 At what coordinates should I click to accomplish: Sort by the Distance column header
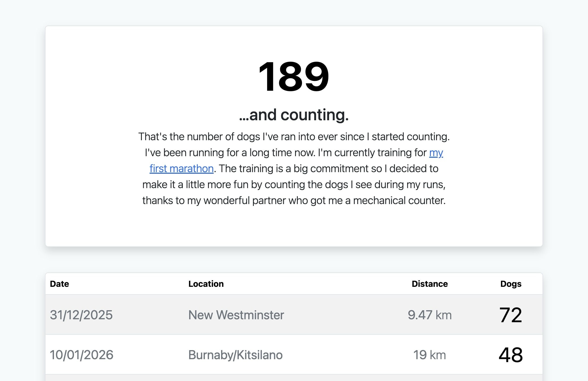tap(429, 284)
